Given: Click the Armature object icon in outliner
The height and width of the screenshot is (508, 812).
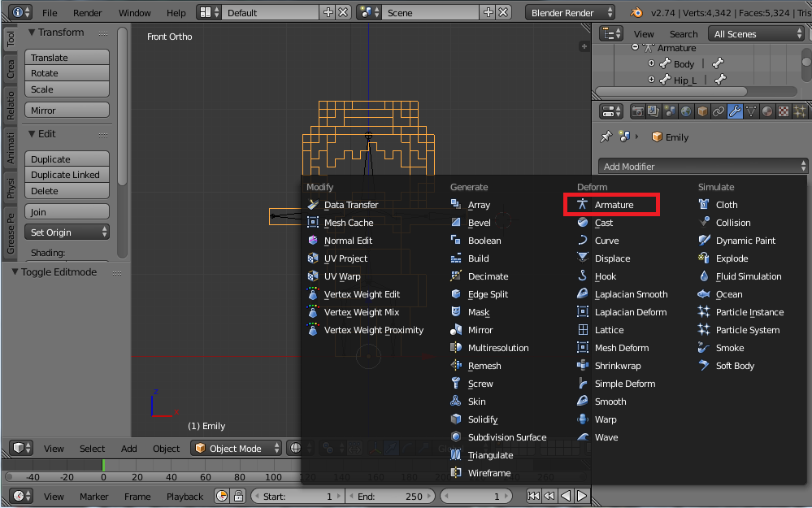Looking at the screenshot, I should pyautogui.click(x=649, y=48).
